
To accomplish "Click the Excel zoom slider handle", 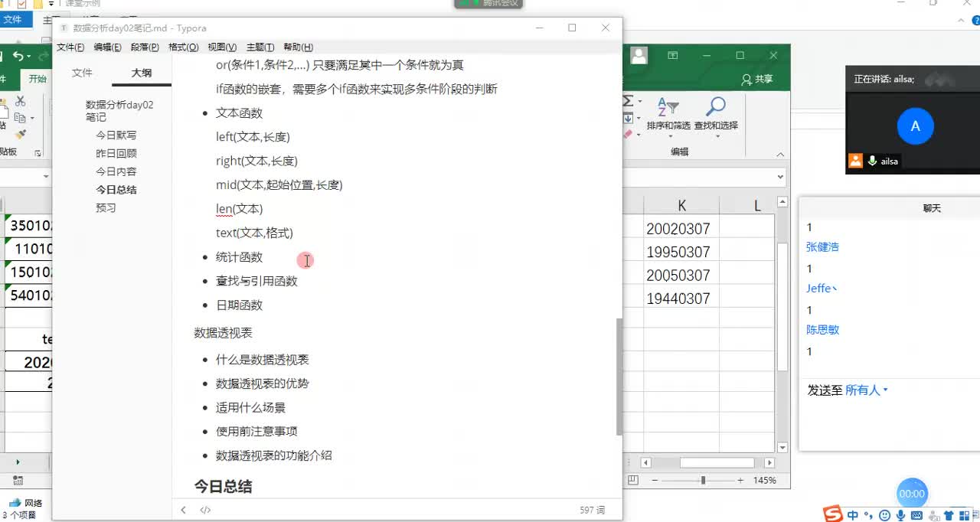I will click(703, 480).
